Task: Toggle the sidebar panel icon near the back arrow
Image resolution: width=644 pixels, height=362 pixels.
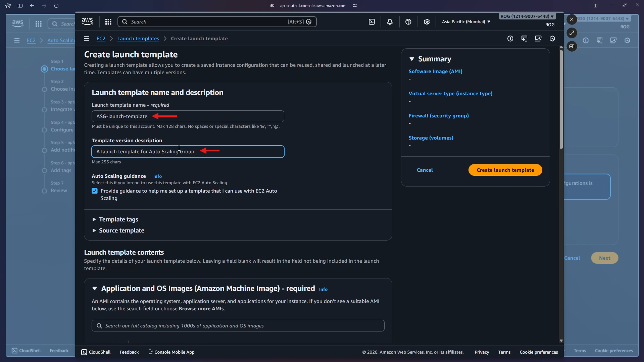Action: tap(20, 5)
